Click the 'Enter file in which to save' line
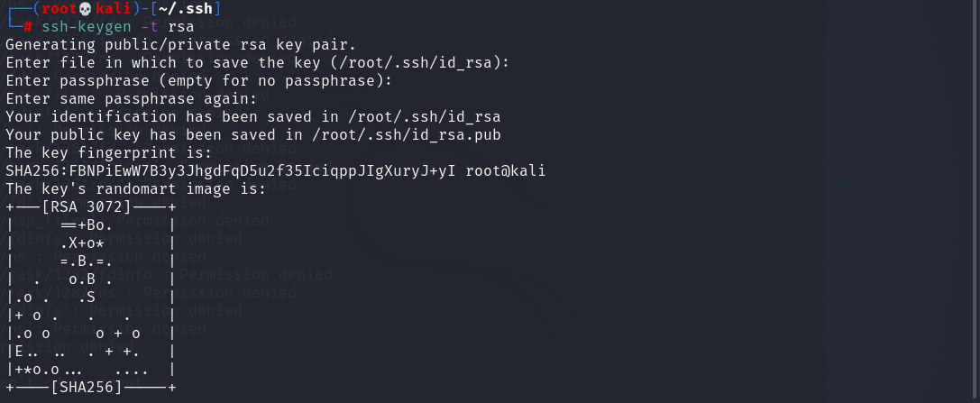 click(x=257, y=62)
